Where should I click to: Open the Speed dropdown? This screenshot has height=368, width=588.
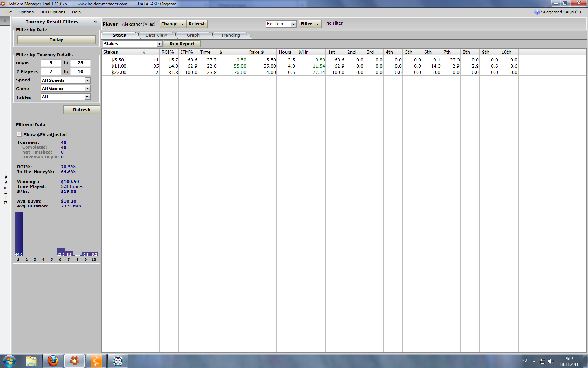(x=87, y=80)
